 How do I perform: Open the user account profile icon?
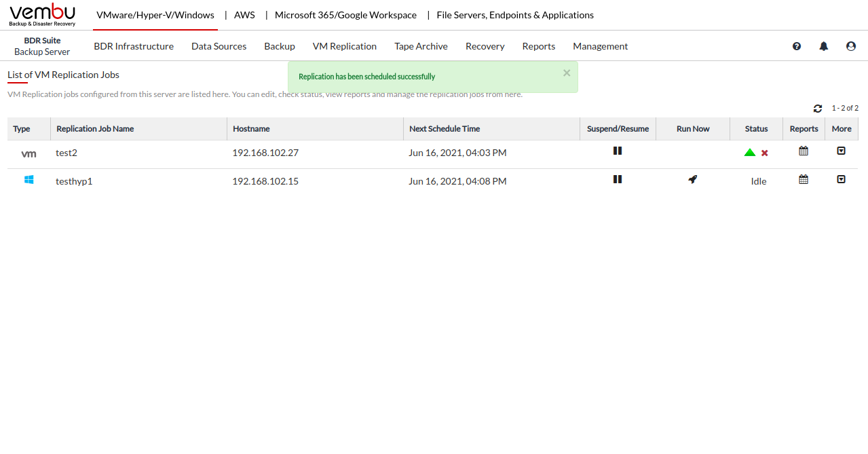click(851, 46)
